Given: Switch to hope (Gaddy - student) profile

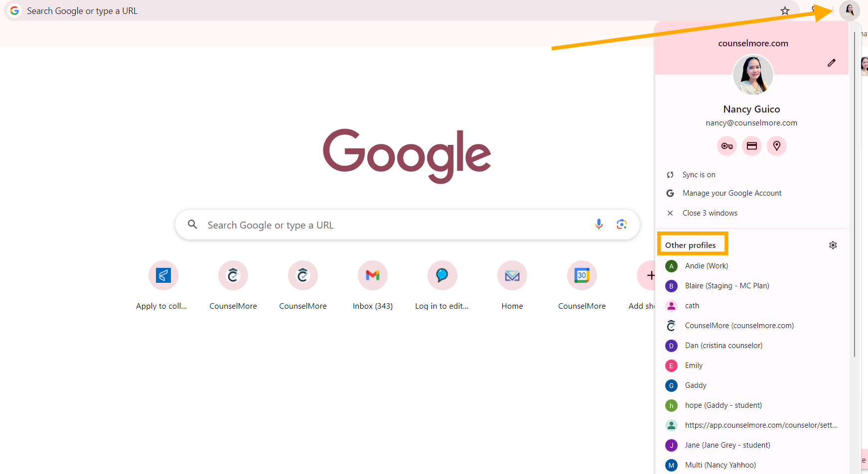Looking at the screenshot, I should click(752, 405).
